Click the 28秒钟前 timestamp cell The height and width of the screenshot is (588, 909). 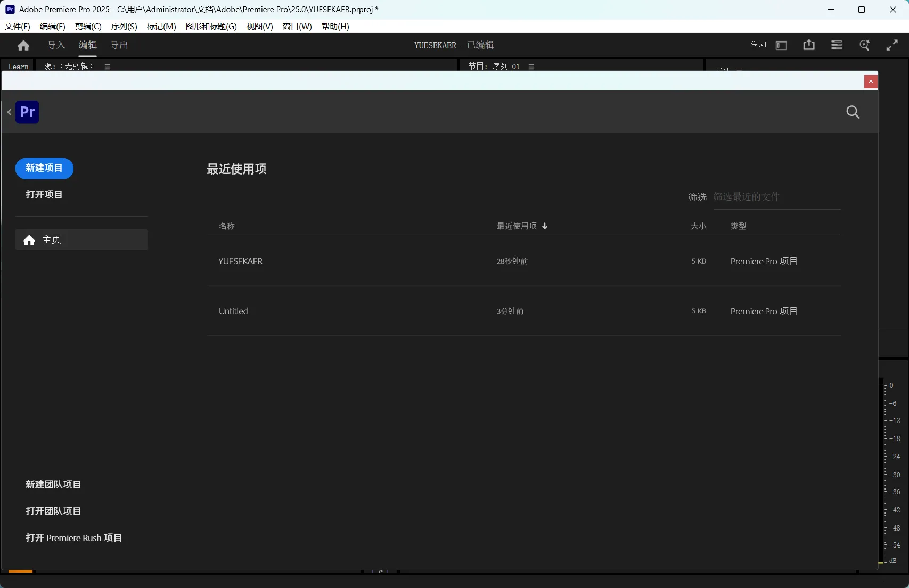pyautogui.click(x=512, y=261)
